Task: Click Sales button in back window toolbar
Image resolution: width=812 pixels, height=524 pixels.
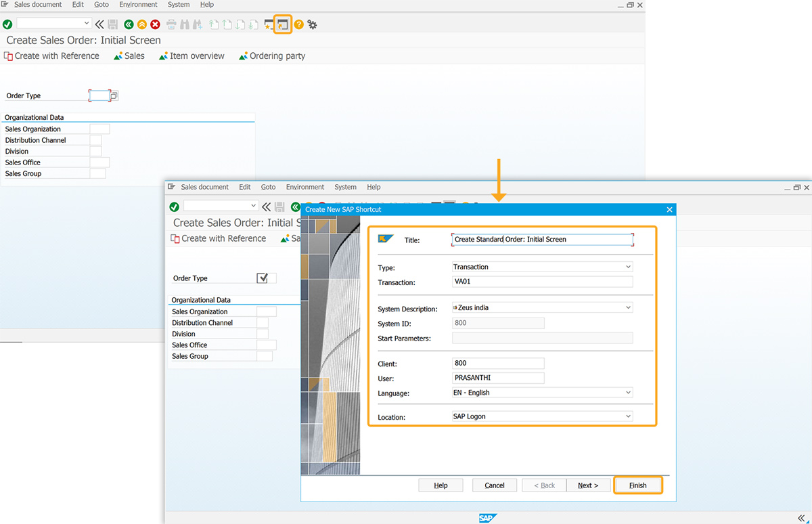Action: [x=129, y=56]
